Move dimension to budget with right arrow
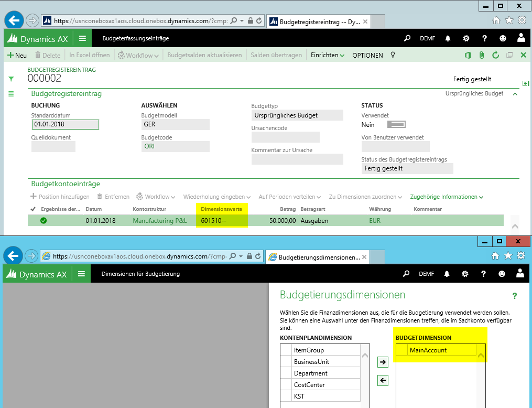Viewport: 532px width, 408px height. click(x=383, y=361)
